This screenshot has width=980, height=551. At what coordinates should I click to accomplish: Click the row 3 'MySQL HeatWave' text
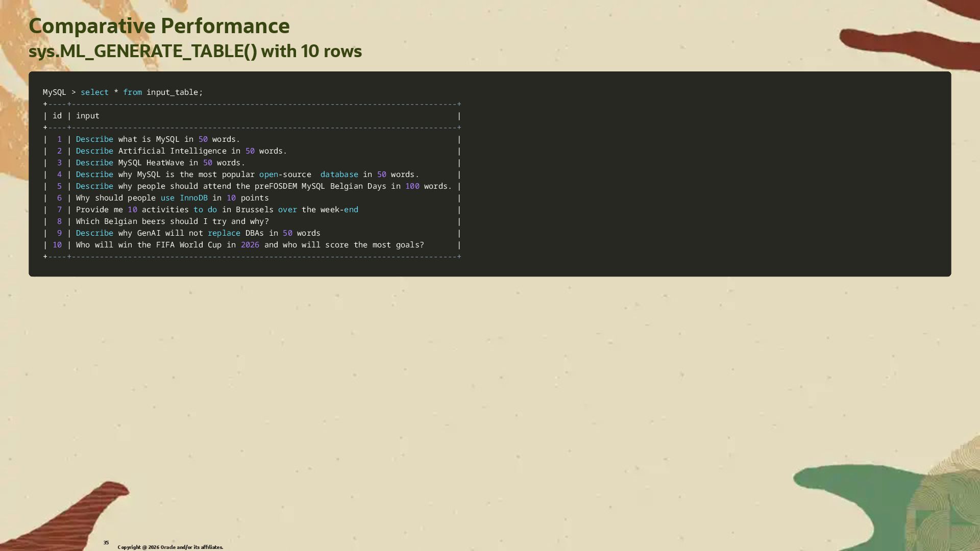tap(151, 163)
